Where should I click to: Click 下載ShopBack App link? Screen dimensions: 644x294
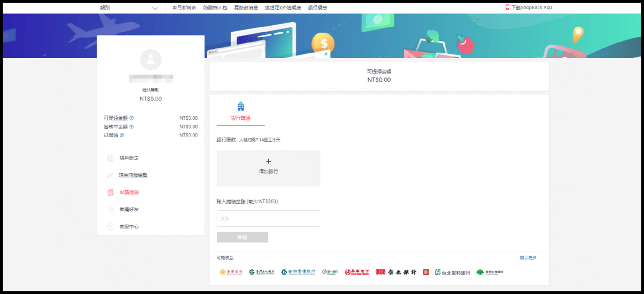tap(531, 8)
